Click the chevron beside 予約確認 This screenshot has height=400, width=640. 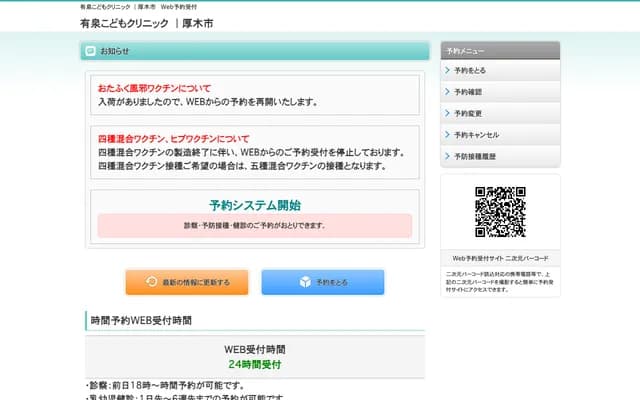447,92
